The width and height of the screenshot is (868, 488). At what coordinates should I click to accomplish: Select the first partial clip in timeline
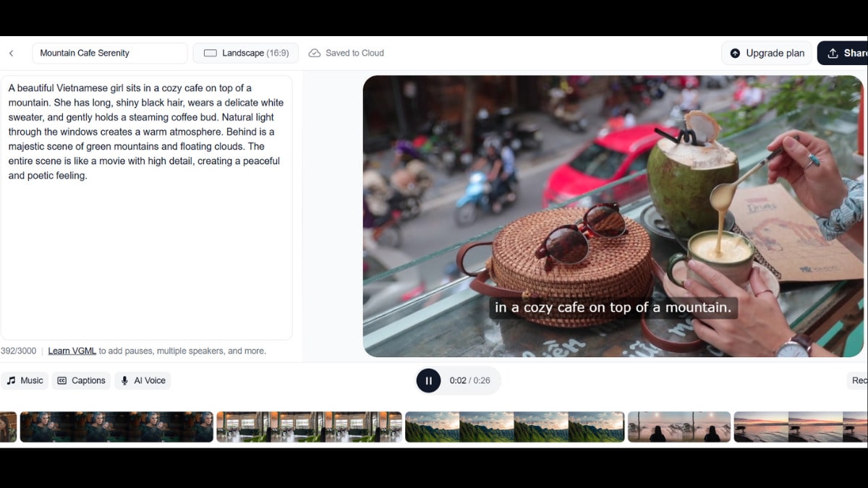click(x=8, y=427)
